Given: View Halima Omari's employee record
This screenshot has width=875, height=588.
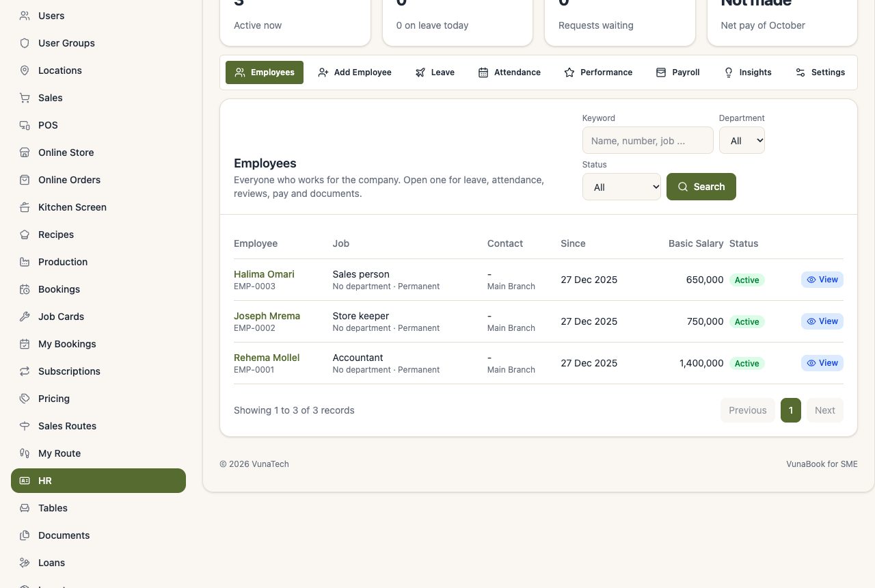Looking at the screenshot, I should pyautogui.click(x=822, y=280).
